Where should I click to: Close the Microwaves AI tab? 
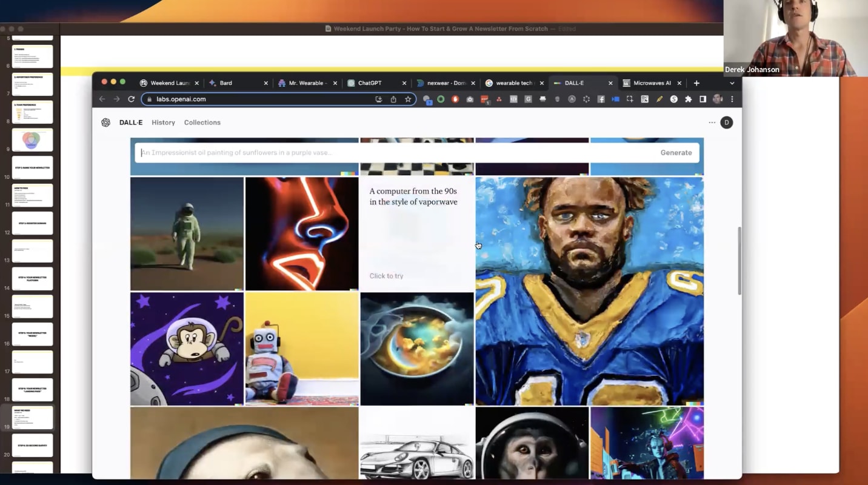[x=679, y=83]
